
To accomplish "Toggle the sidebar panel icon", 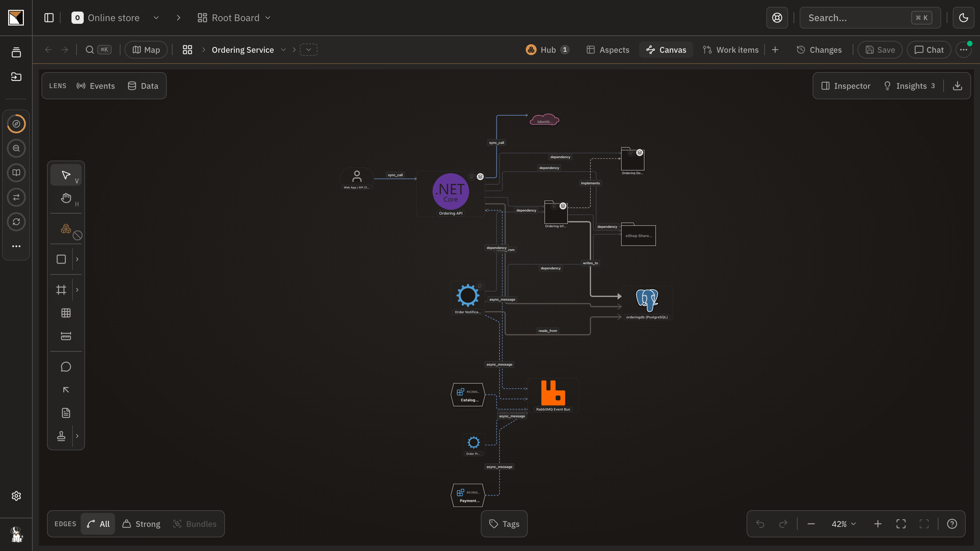I will pos(49,18).
